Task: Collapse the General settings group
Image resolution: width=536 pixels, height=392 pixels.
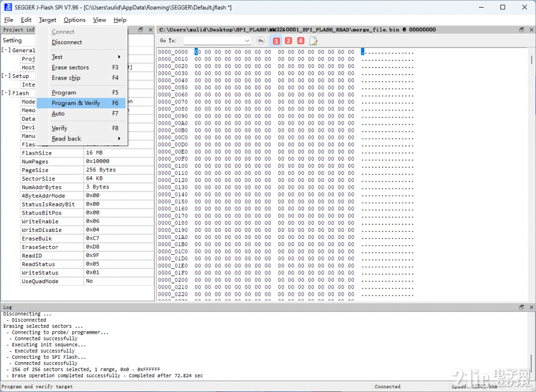Action: (x=6, y=50)
